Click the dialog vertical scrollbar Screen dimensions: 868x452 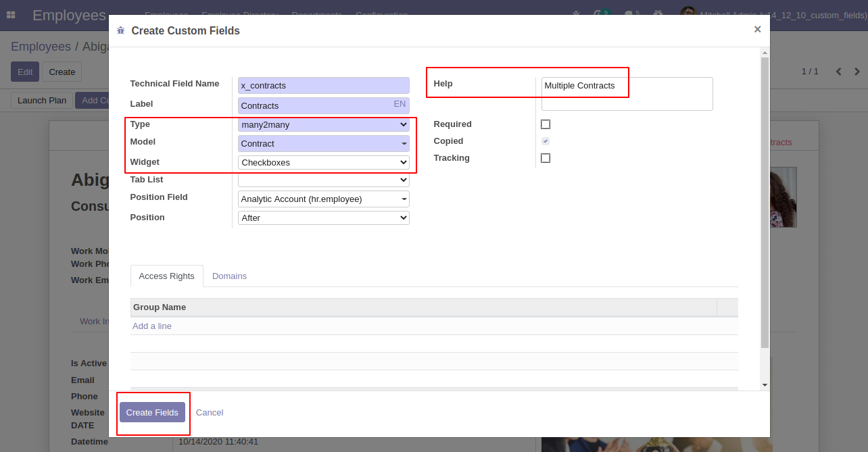click(765, 203)
